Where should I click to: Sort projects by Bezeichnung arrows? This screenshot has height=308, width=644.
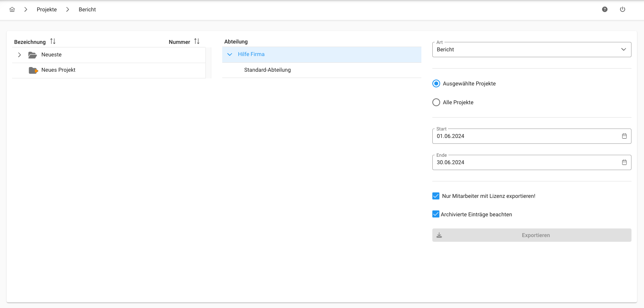tap(53, 42)
